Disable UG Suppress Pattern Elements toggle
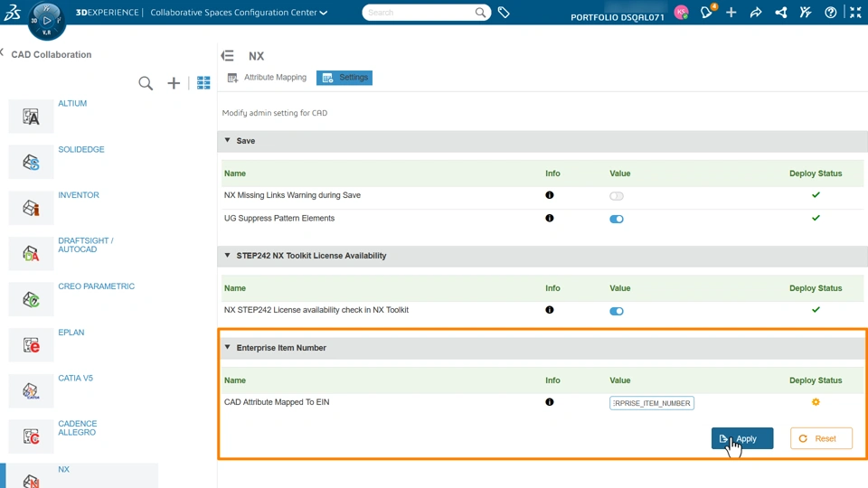This screenshot has height=488, width=868. point(616,219)
